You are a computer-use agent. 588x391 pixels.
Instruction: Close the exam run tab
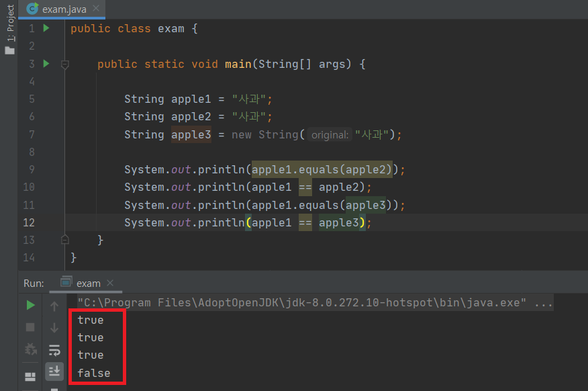click(x=110, y=283)
